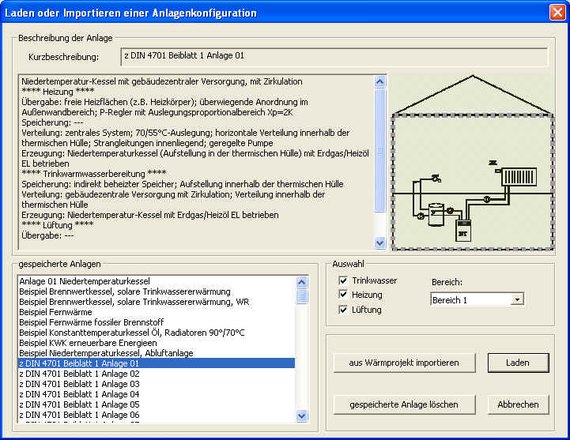
Task: Click saved systems list scroll-down arrow
Action: coord(302,415)
